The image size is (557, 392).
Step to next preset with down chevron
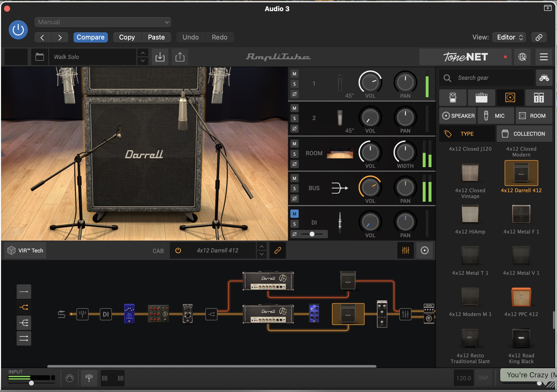click(143, 61)
